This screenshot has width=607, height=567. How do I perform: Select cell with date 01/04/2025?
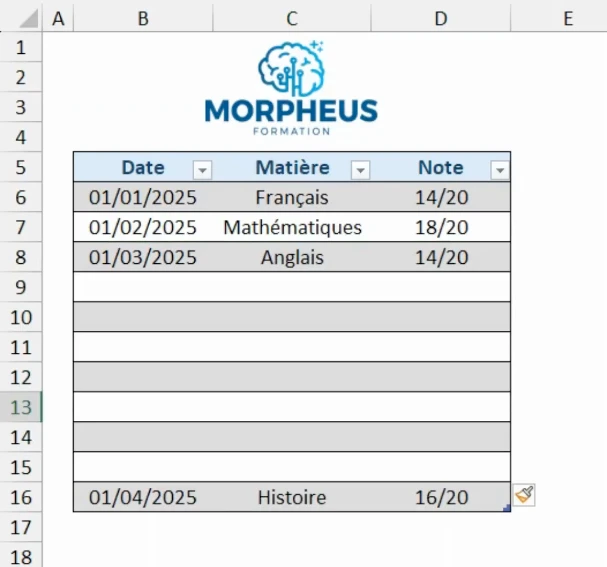(x=143, y=497)
